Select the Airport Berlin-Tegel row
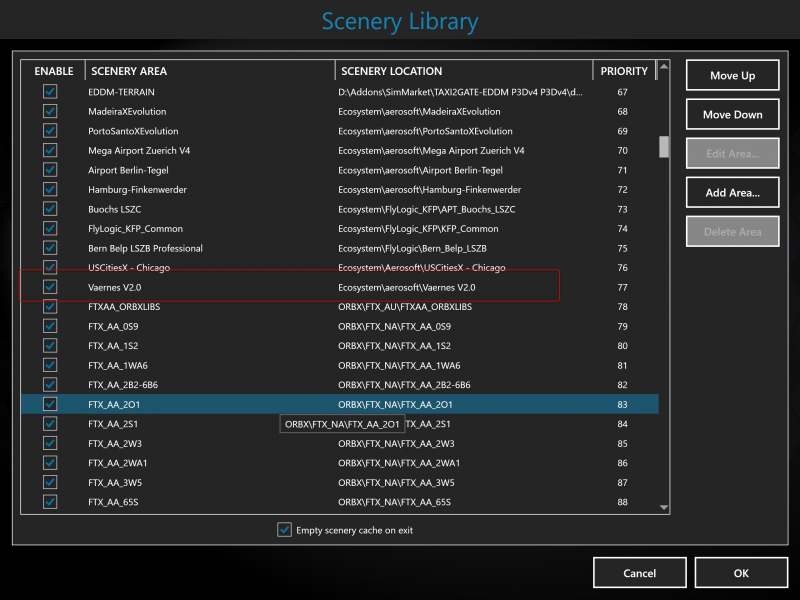The width and height of the screenshot is (800, 600). 339,170
